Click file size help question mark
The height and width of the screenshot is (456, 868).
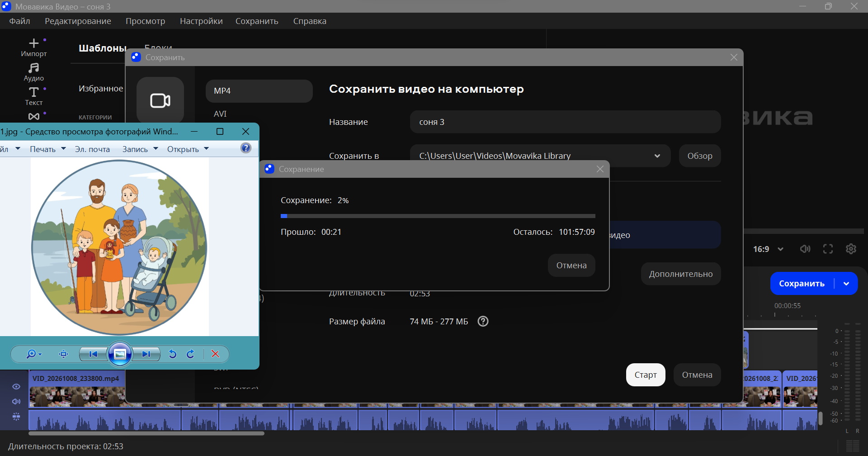483,321
